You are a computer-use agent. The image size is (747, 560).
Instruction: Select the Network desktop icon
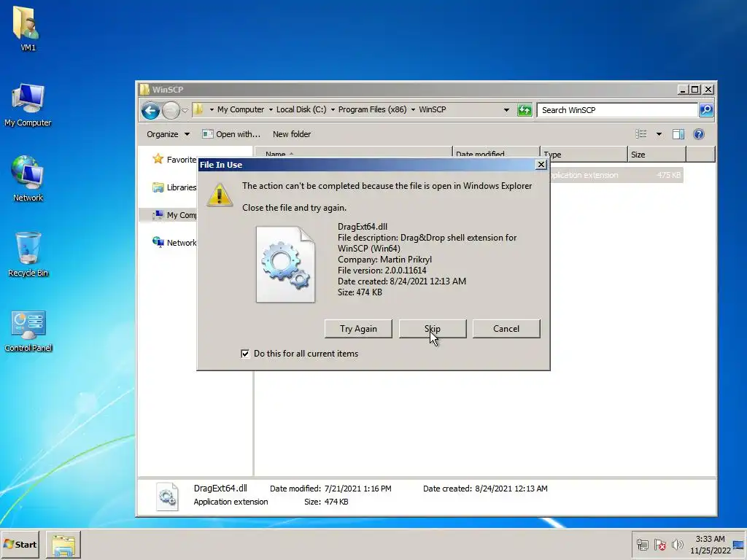click(28, 179)
